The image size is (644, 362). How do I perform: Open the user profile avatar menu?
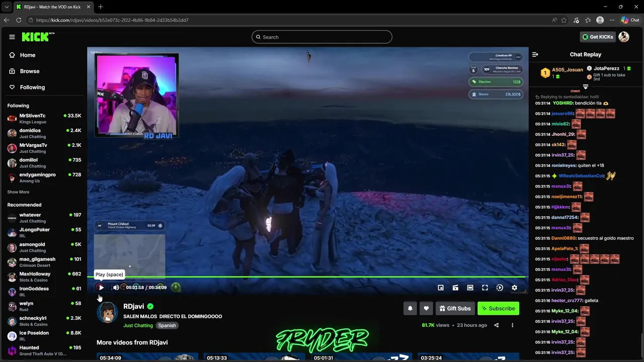pyautogui.click(x=624, y=37)
